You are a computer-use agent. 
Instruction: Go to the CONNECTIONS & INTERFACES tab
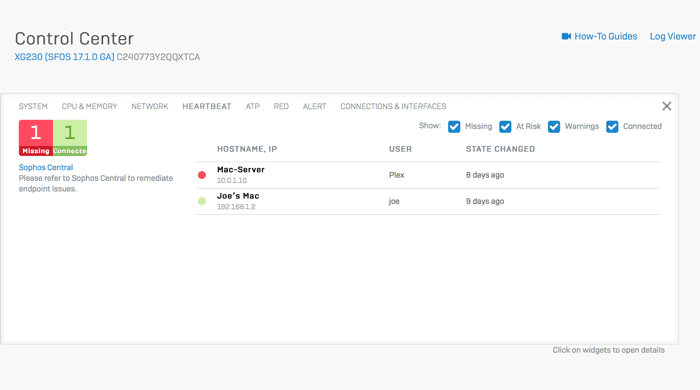pos(393,106)
